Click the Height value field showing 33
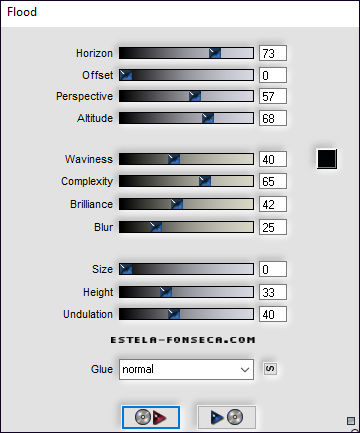 pyautogui.click(x=273, y=292)
